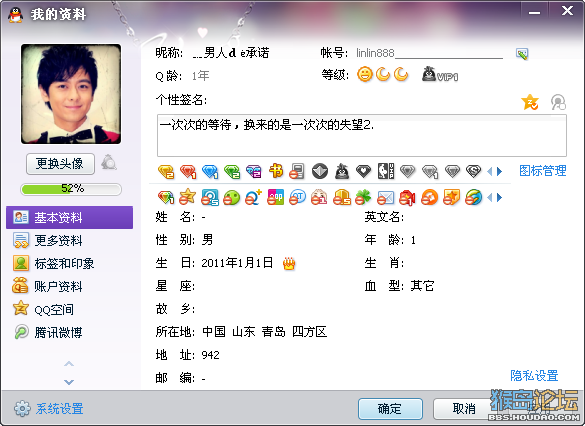This screenshot has height=426, width=585.
Task: Click the purple diamond service icon
Action: click(254, 171)
